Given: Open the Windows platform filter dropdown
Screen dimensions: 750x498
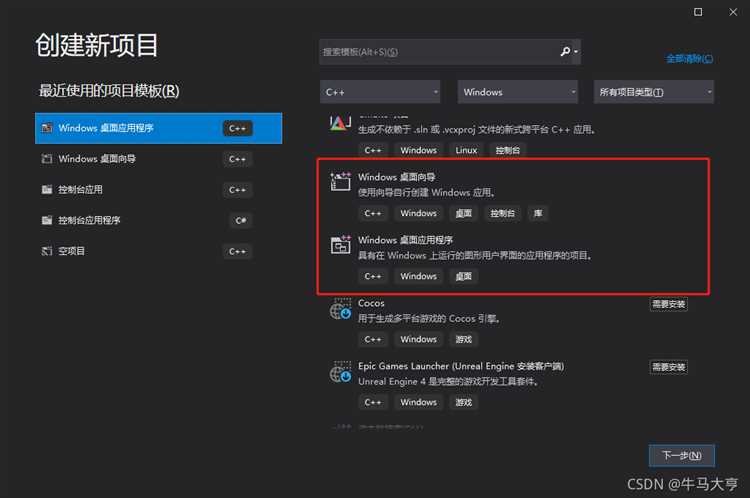Looking at the screenshot, I should coord(518,92).
